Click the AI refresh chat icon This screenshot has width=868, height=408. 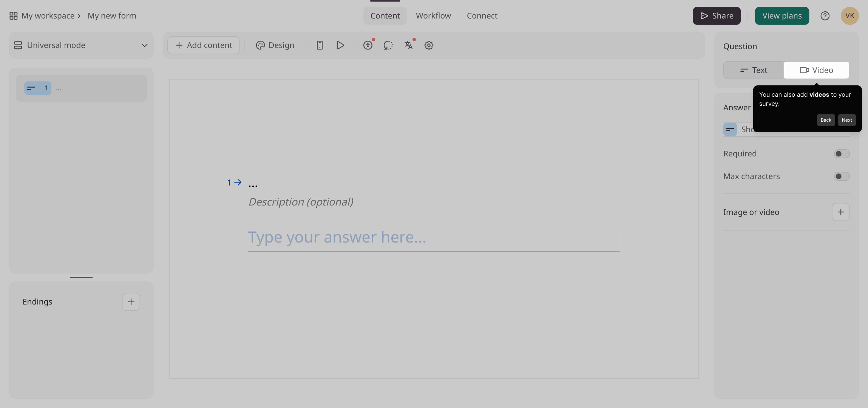388,45
